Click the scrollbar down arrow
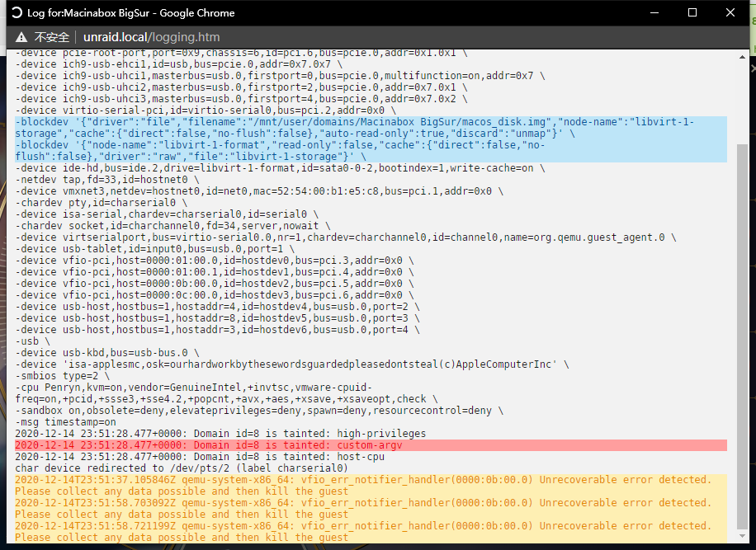The image size is (756, 550). pyautogui.click(x=742, y=536)
